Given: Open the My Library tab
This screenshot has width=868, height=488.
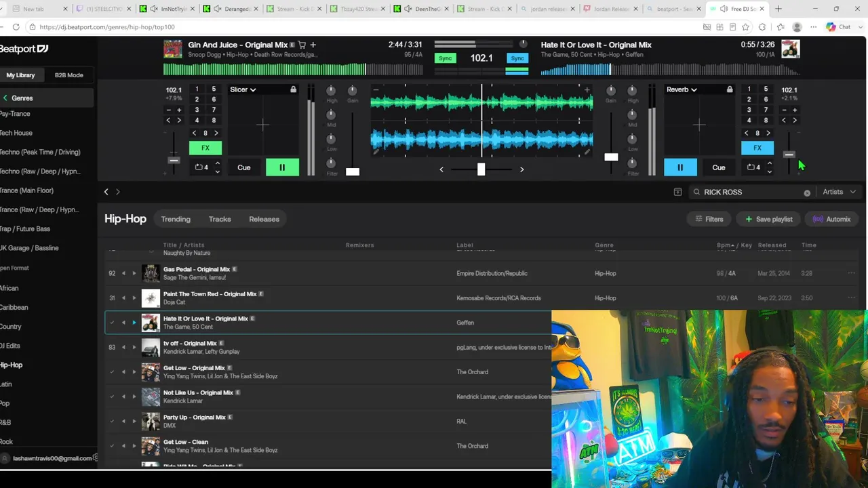Looking at the screenshot, I should (21, 75).
